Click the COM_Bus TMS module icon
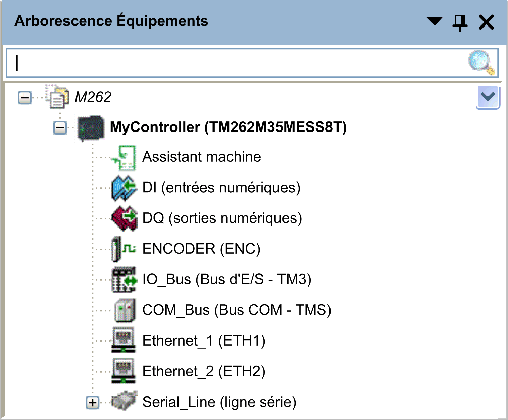Screen dimensions: 508x420 (124, 310)
